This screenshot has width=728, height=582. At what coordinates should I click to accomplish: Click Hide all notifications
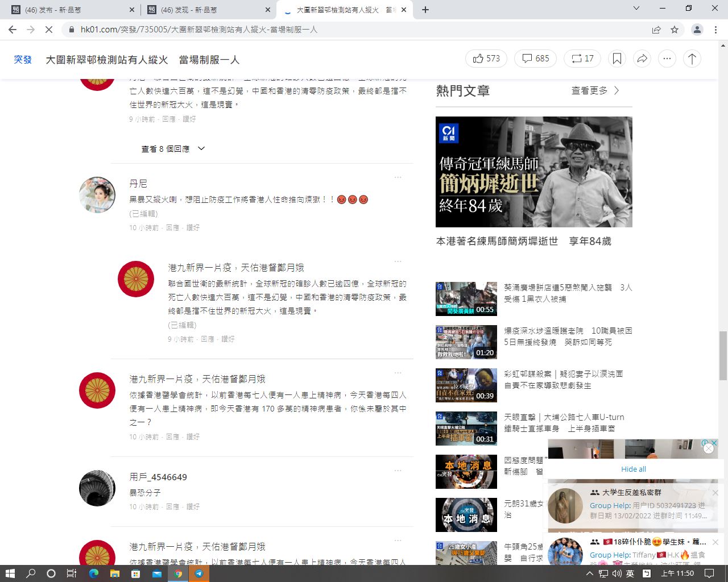pos(634,469)
